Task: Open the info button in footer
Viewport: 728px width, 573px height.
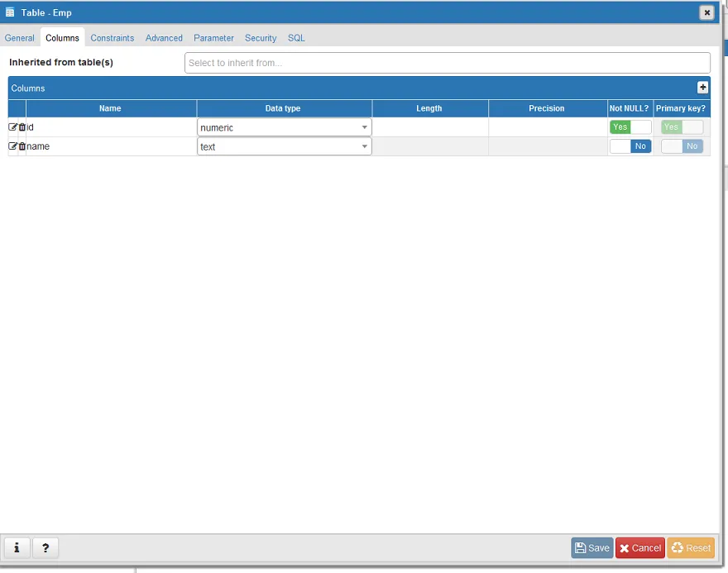Action: point(17,548)
